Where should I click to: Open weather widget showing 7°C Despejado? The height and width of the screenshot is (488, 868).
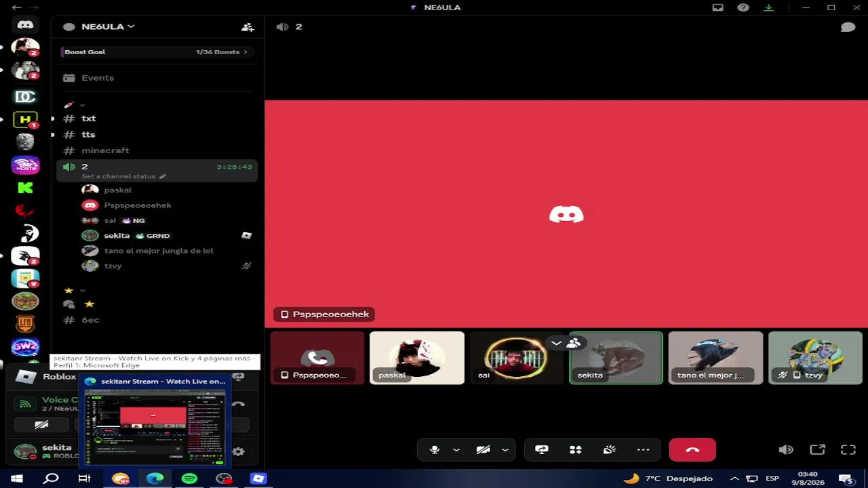(x=668, y=479)
